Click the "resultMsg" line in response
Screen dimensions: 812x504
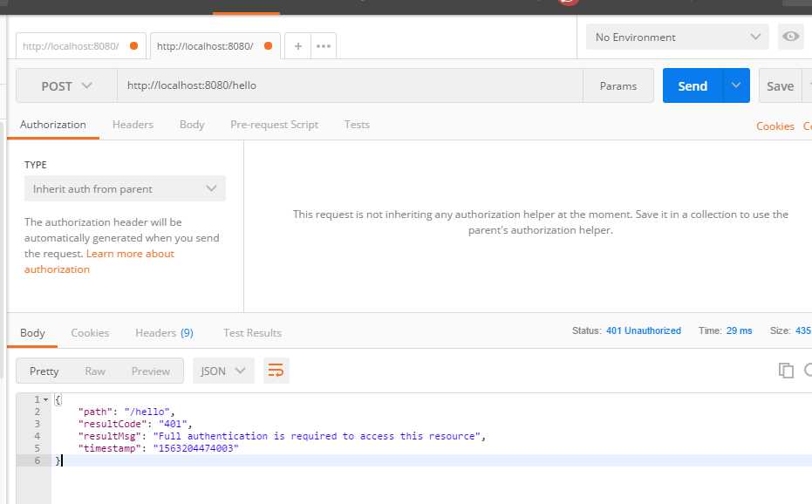coord(282,436)
